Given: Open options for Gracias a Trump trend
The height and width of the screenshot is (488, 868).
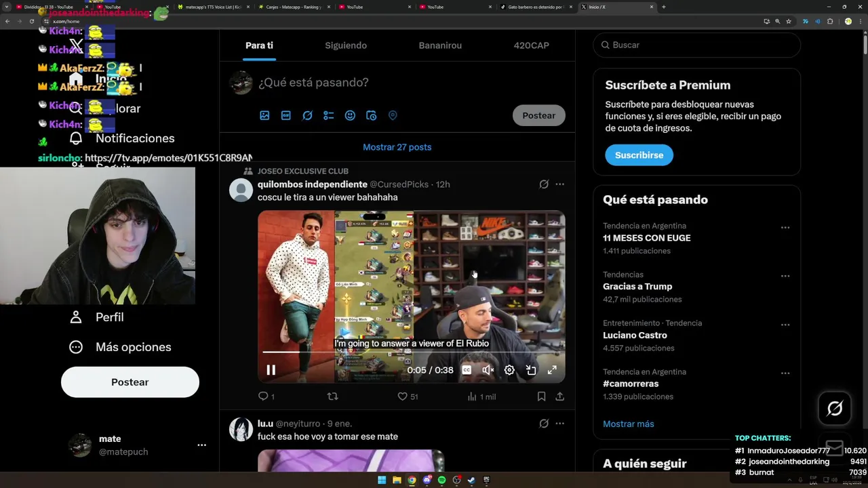Looking at the screenshot, I should click(785, 277).
